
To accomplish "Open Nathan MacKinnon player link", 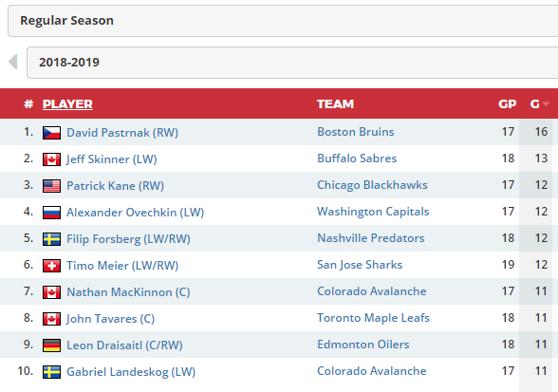I will point(128,292).
